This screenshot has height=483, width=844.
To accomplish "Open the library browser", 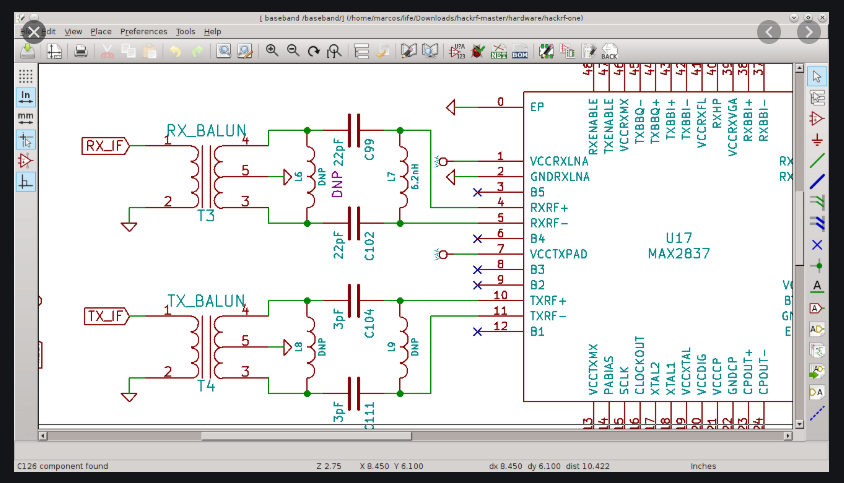I will click(430, 51).
